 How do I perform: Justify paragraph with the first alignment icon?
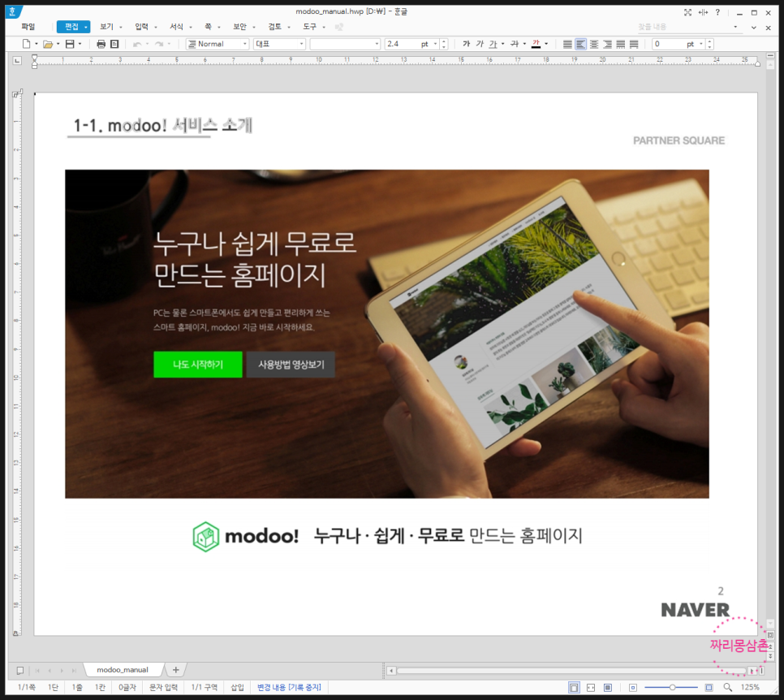(567, 44)
